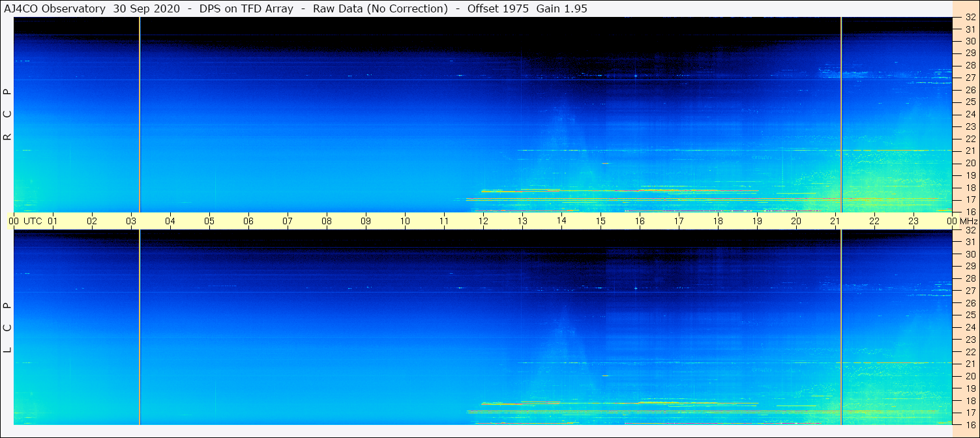Pick the 11 hour tick label
Viewport: 980px width, 438px height.
444,221
